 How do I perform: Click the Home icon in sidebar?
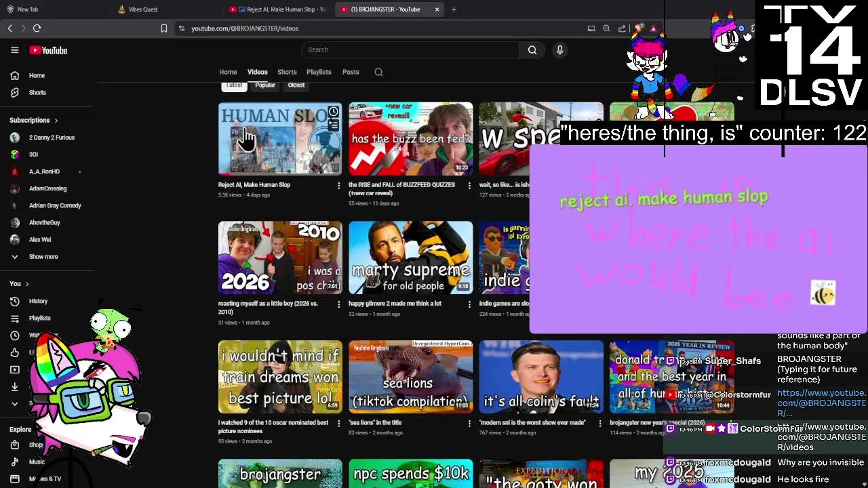pyautogui.click(x=15, y=75)
